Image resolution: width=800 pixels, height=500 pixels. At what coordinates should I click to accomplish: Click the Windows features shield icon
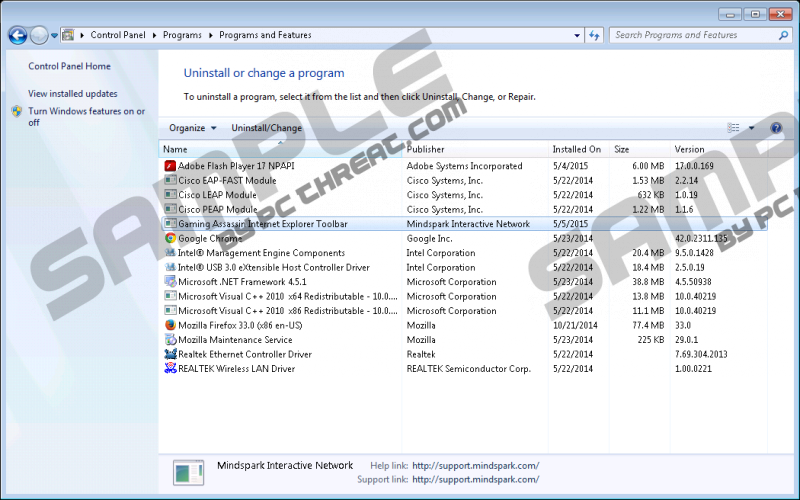coord(17,111)
